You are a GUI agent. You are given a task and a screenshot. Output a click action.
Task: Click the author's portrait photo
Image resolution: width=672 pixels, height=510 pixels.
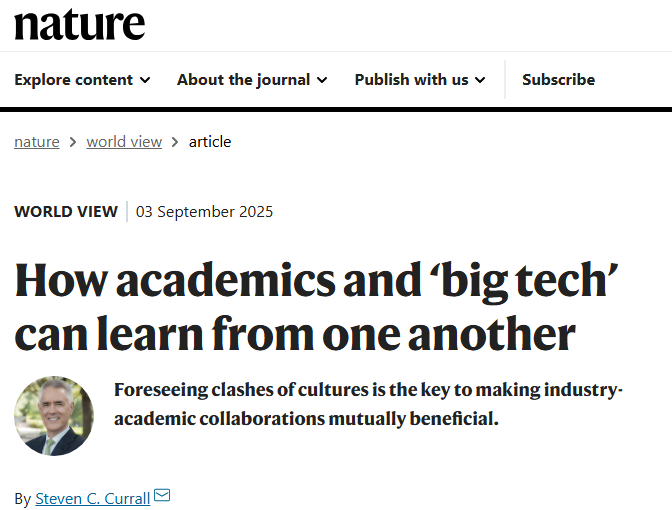(54, 416)
